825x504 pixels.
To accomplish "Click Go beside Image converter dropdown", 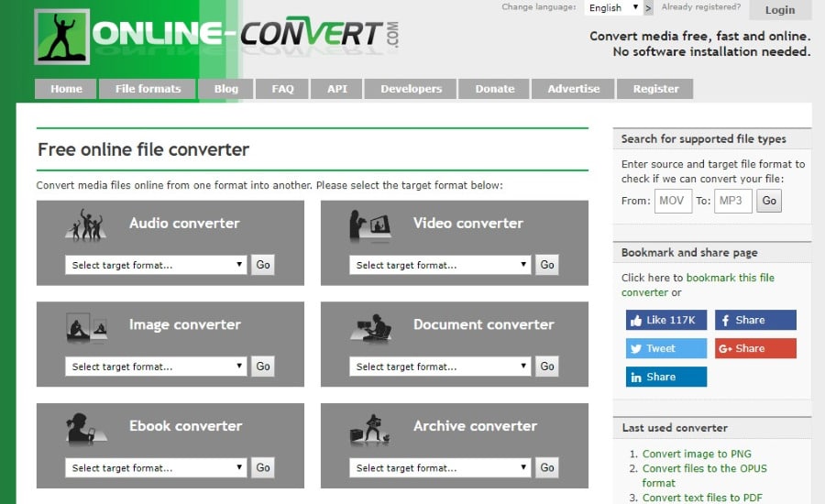I will point(262,367).
